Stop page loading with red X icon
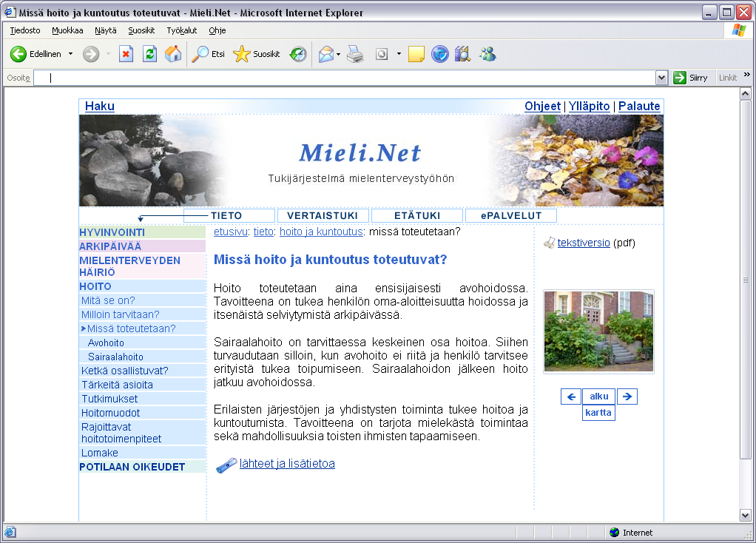This screenshot has width=756, height=543. click(126, 54)
